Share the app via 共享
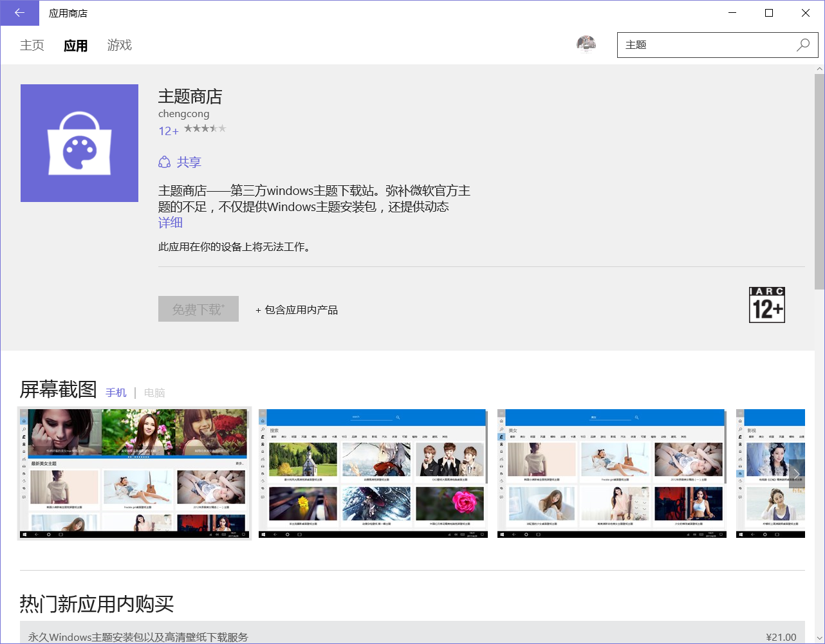Viewport: 825px width, 644px height. pos(180,162)
